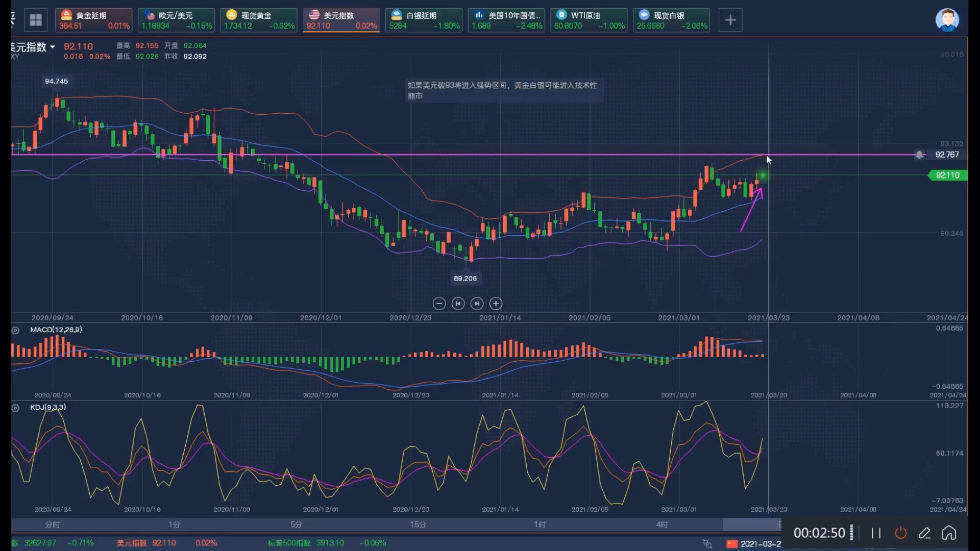980x551 pixels.
Task: Open the 美国10年国债 quote tab
Action: 506,20
